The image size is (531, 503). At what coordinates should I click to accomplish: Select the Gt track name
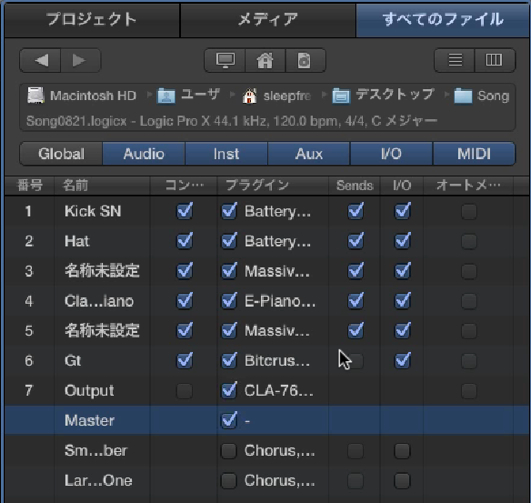pyautogui.click(x=72, y=361)
